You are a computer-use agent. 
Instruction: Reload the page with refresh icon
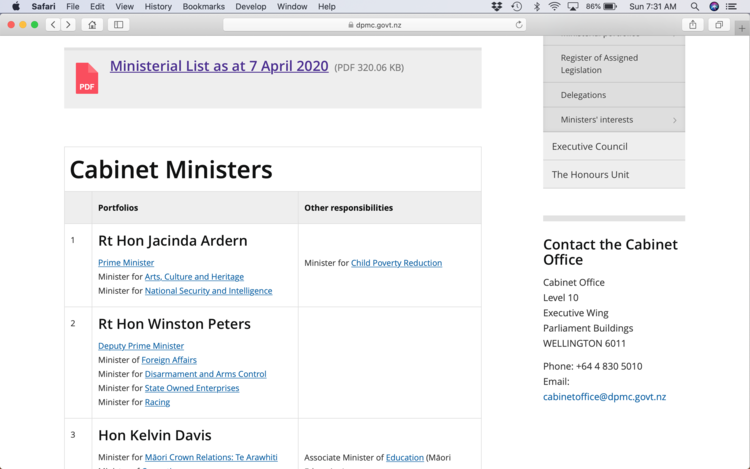coord(519,25)
